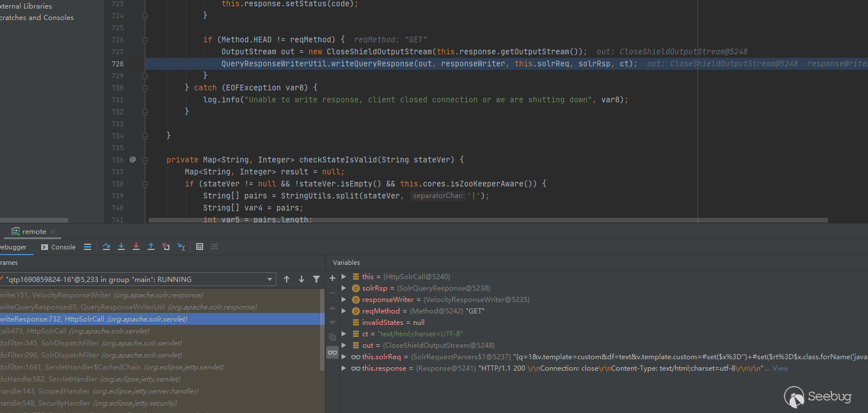Close the remote debug tab
Viewport: 868px width, 413px height.
click(x=53, y=232)
